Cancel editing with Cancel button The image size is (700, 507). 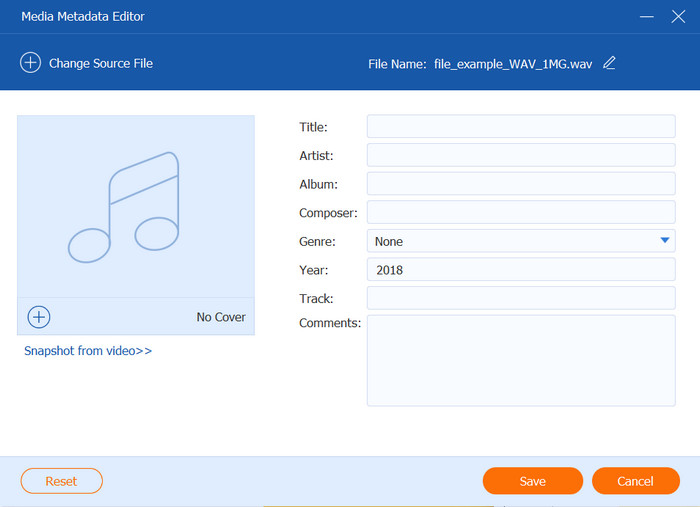click(636, 481)
